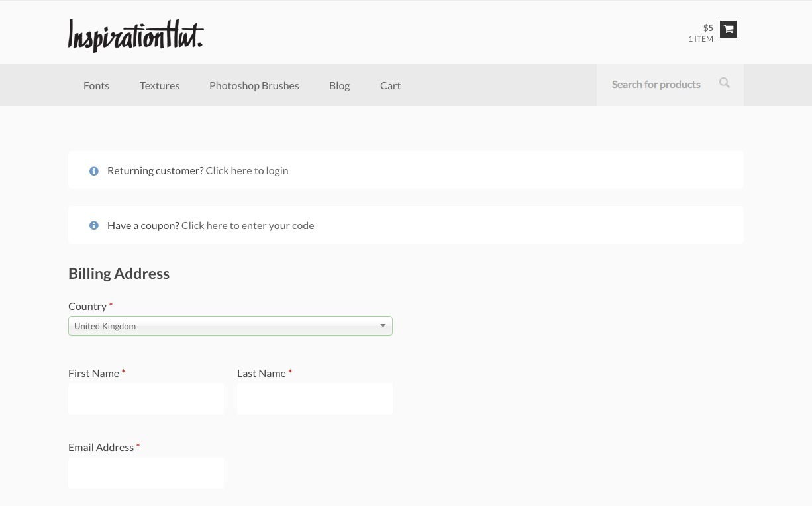Select Cart in the navigation bar
Screen dimensions: 812x506
point(390,85)
